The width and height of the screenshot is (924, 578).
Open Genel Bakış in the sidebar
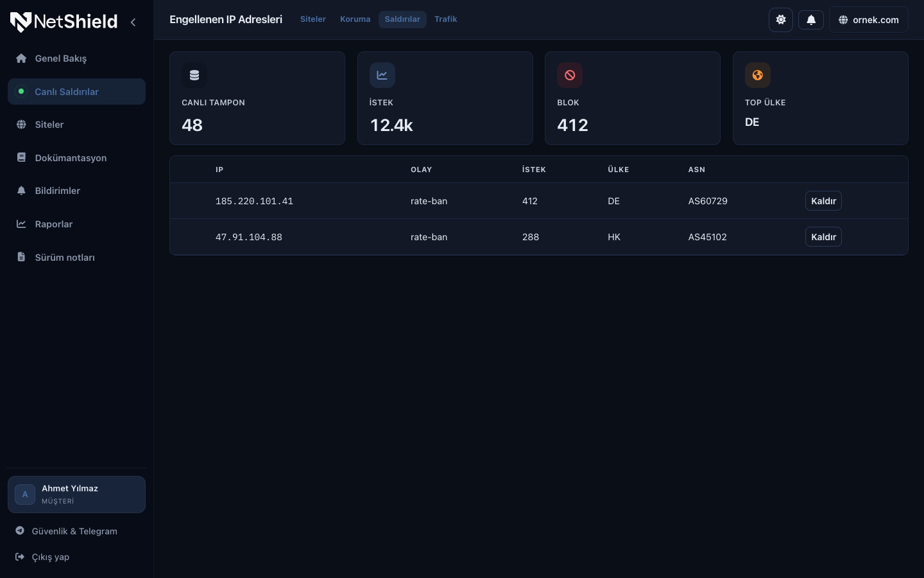coord(76,58)
